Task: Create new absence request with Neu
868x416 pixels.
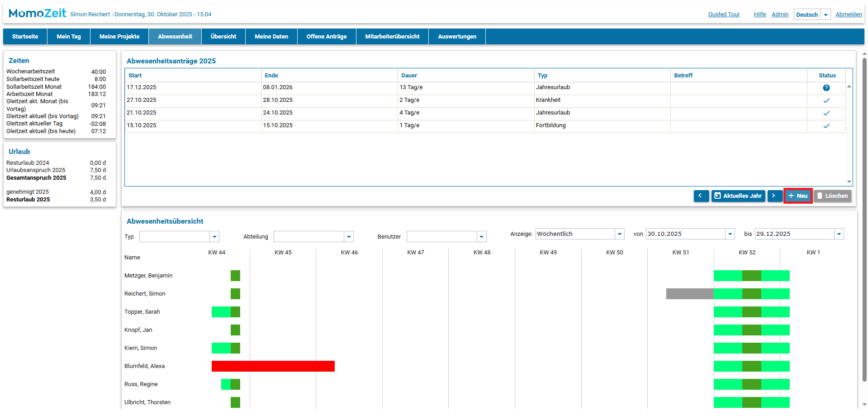Action: pos(798,196)
